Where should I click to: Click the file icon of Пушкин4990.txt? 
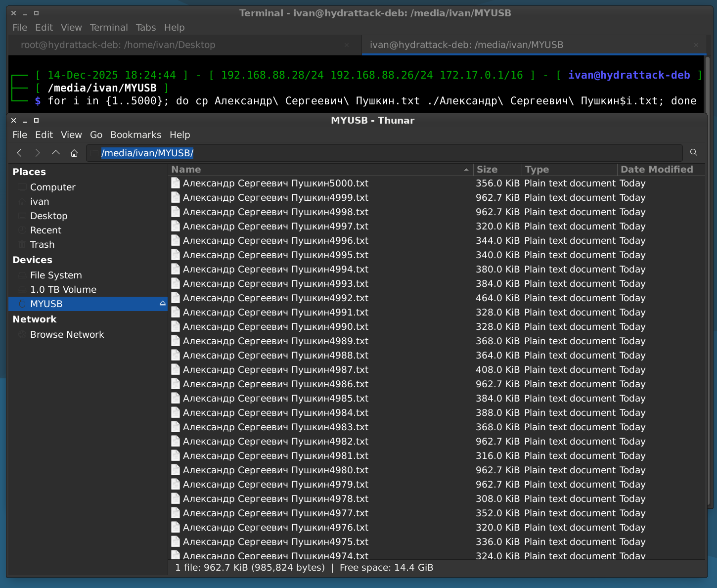point(175,326)
